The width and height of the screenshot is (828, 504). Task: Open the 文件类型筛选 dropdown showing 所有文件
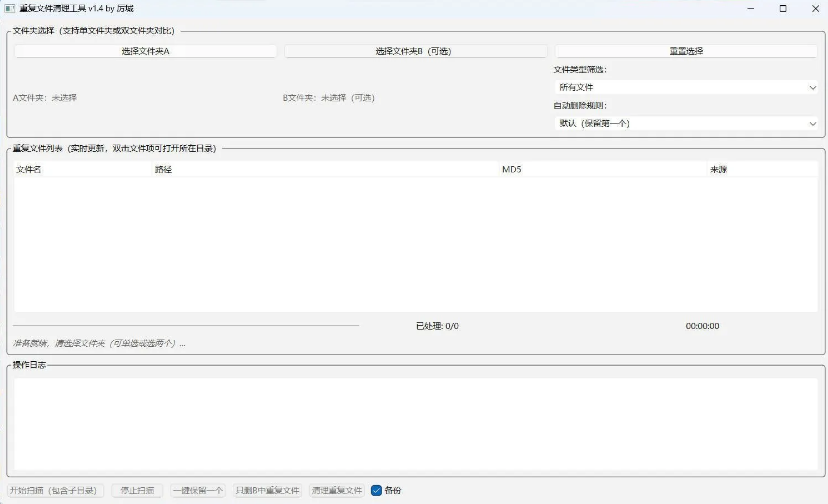686,87
